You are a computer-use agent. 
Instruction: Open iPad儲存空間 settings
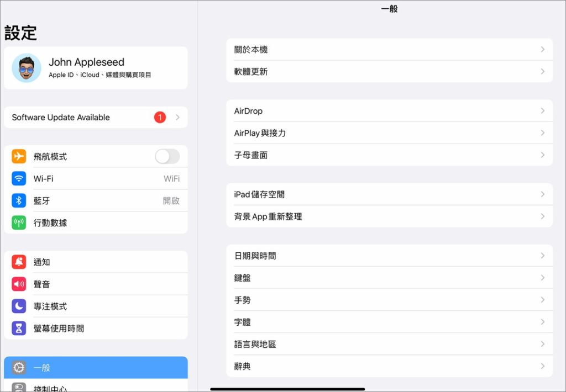[390, 194]
